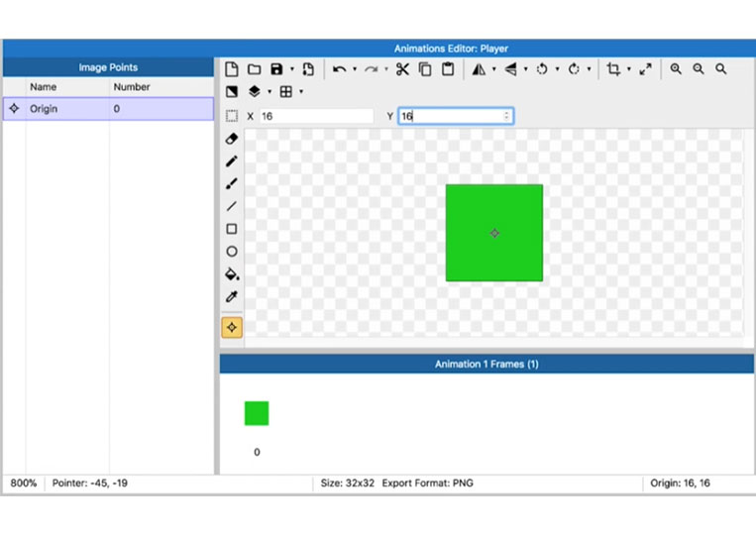The width and height of the screenshot is (756, 536).
Task: Select the Brush tool
Action: [x=232, y=184]
